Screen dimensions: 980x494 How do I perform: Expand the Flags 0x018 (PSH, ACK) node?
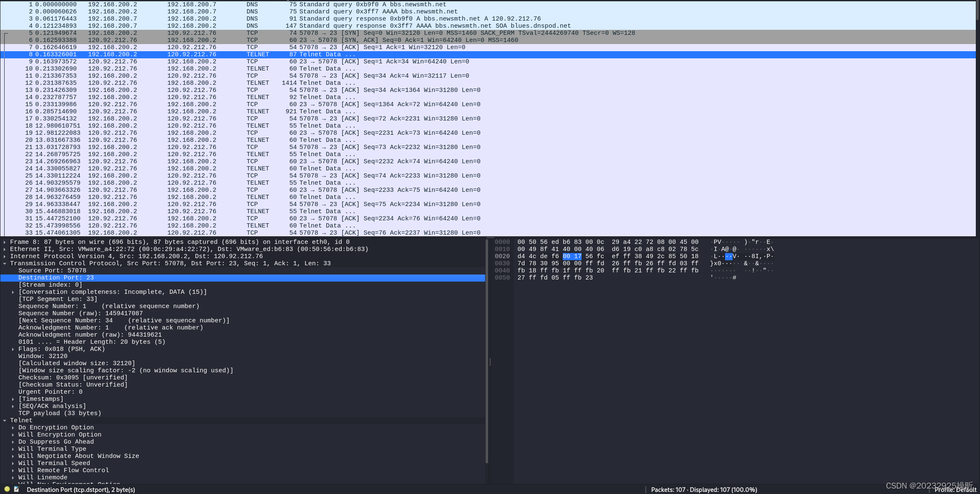13,349
